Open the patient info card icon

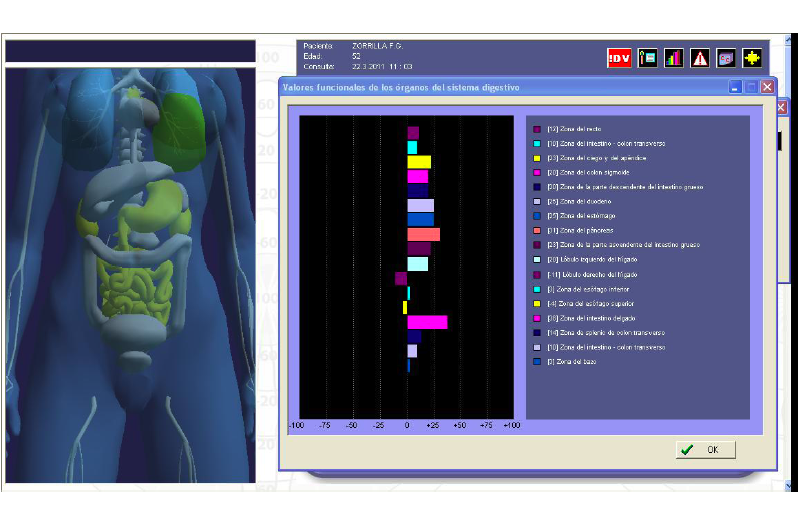tap(647, 58)
